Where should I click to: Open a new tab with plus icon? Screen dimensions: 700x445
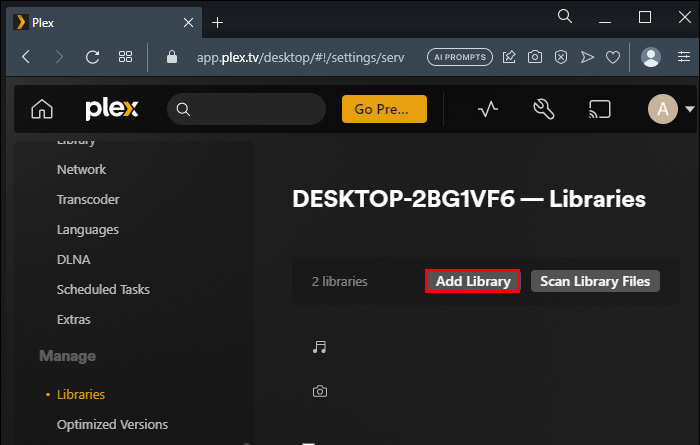coord(217,22)
